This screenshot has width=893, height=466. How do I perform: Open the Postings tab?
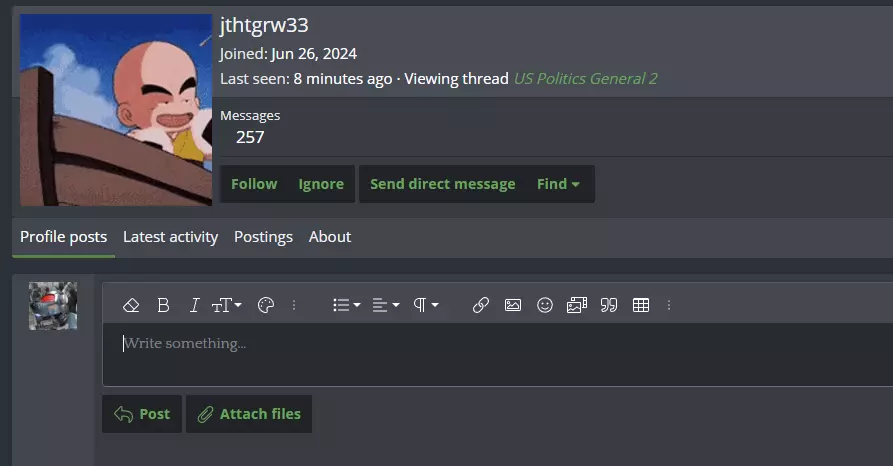(263, 237)
